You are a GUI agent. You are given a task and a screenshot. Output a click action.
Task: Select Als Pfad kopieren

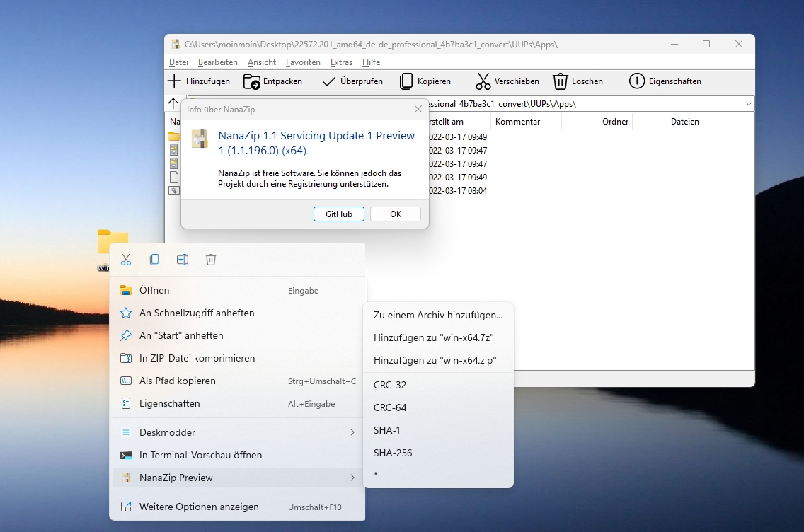pyautogui.click(x=238, y=381)
